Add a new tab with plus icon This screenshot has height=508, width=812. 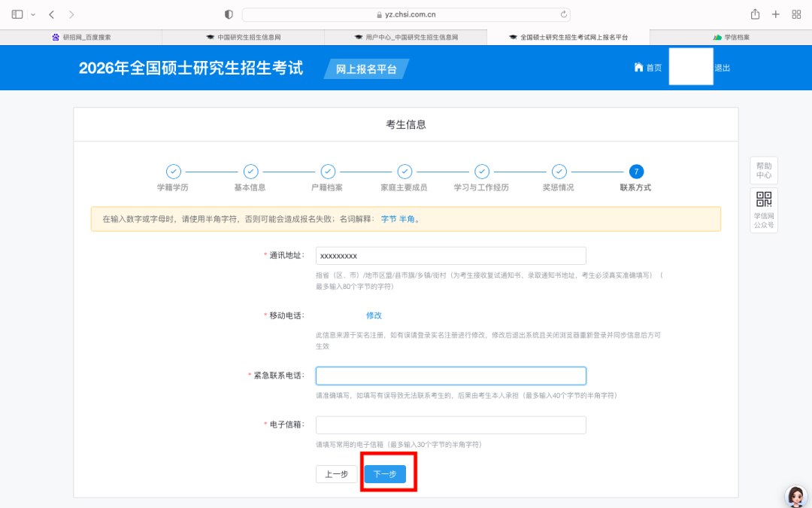(776, 14)
